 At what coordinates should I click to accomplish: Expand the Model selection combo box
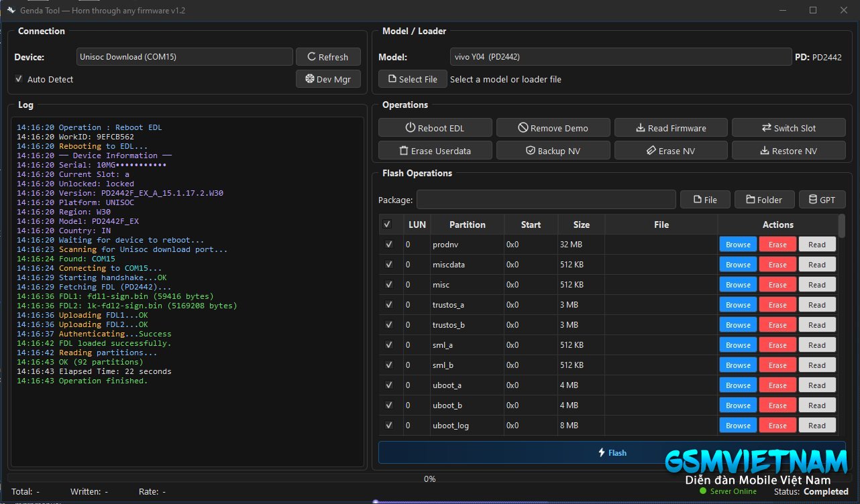click(620, 57)
